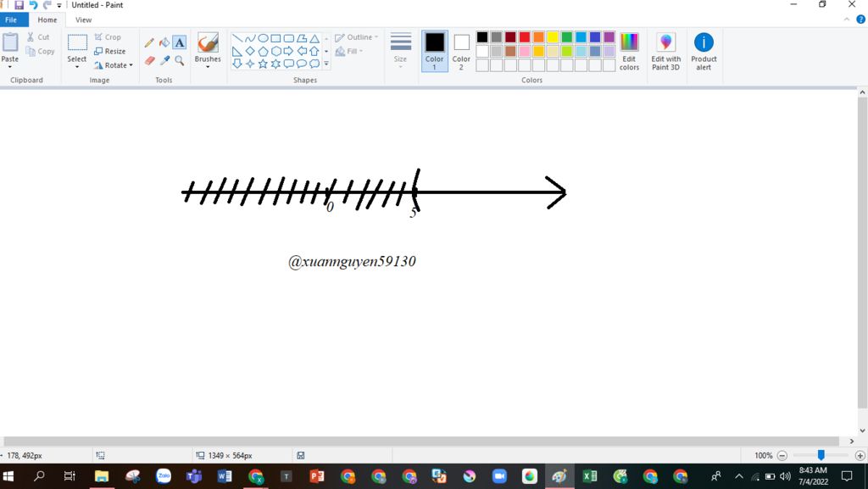This screenshot has width=868, height=489.
Task: Choose the Curve shape
Action: click(x=250, y=38)
